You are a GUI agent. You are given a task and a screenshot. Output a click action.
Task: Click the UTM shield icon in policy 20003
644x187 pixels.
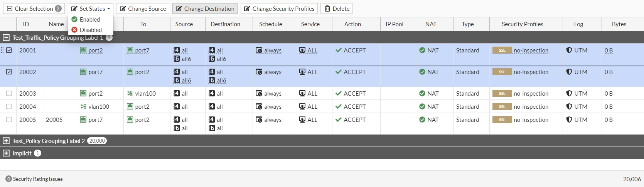click(x=569, y=94)
